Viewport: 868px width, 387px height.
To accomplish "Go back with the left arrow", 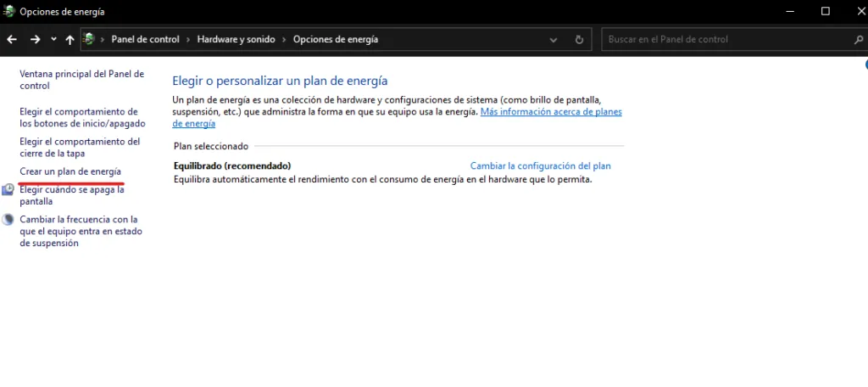I will click(x=12, y=39).
